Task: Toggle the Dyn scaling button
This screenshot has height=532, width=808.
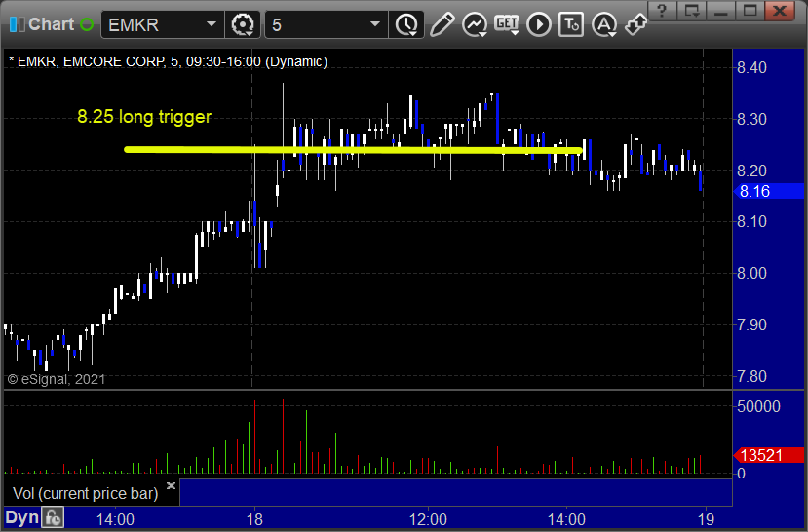Action: click(22, 518)
